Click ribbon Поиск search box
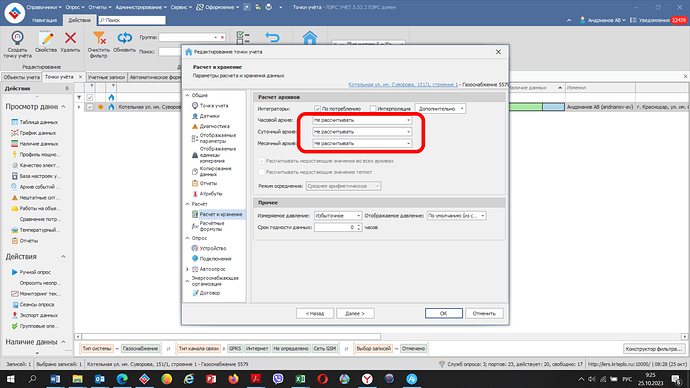690x388 pixels. click(x=132, y=20)
